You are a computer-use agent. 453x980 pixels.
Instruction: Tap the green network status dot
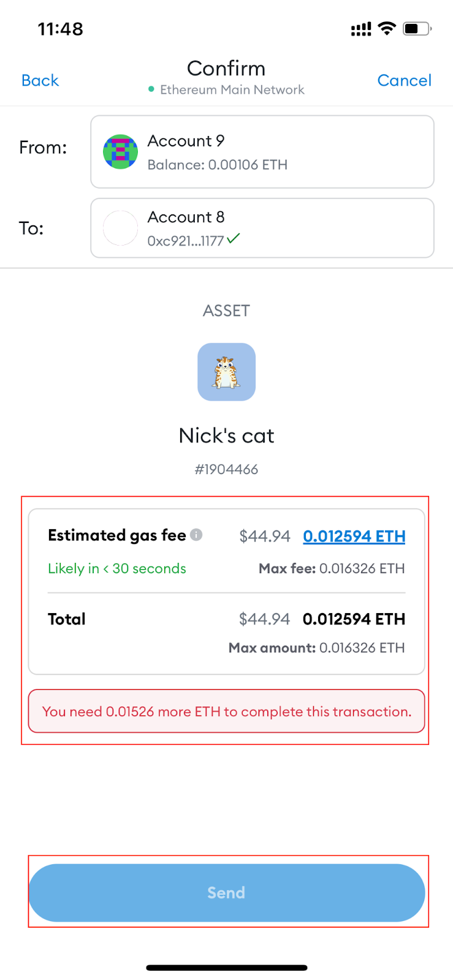click(x=151, y=89)
